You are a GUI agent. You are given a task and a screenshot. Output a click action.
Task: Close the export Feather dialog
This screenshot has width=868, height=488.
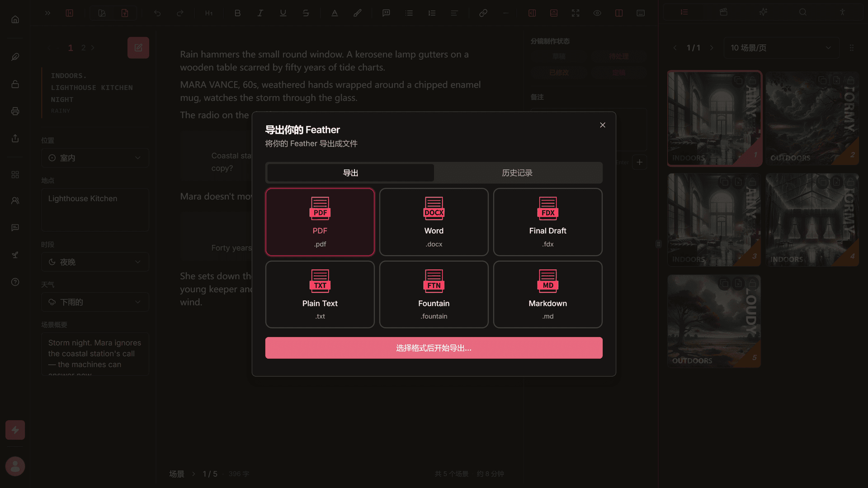coord(603,125)
